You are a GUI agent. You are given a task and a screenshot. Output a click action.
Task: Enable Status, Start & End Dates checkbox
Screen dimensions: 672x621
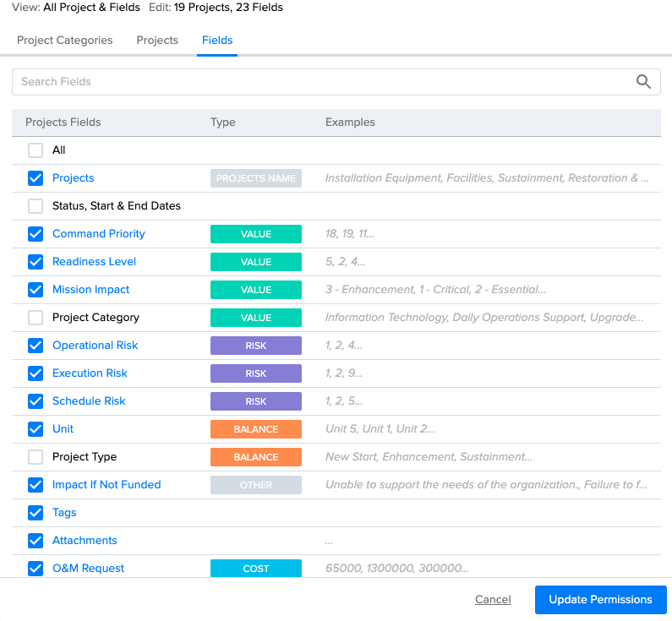[36, 206]
